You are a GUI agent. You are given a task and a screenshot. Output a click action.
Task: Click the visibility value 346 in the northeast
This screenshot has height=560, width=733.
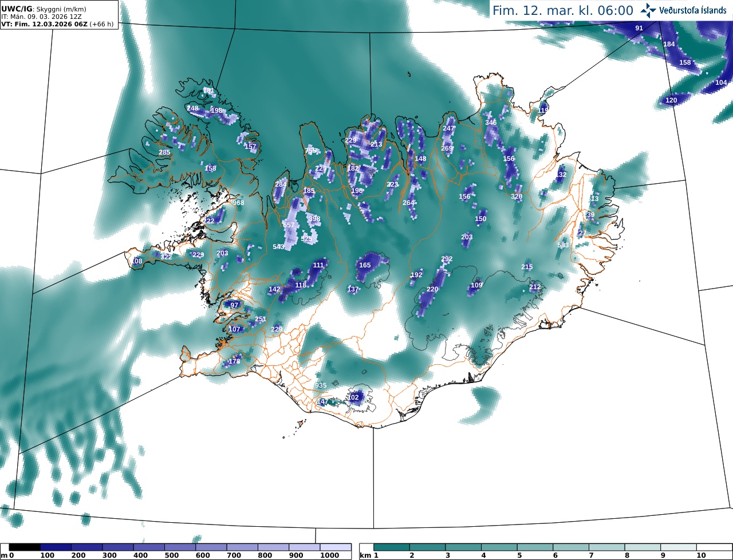(x=491, y=123)
